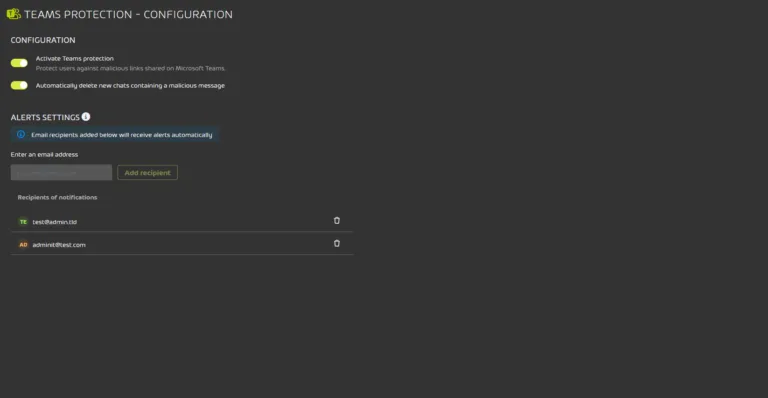Click the Configuration section heading
Image resolution: width=768 pixels, height=398 pixels.
click(43, 40)
